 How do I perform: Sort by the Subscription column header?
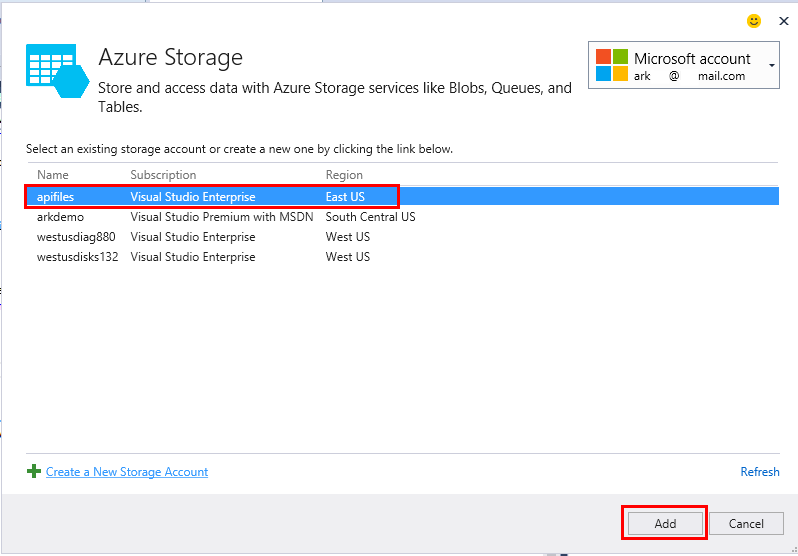[x=163, y=175]
